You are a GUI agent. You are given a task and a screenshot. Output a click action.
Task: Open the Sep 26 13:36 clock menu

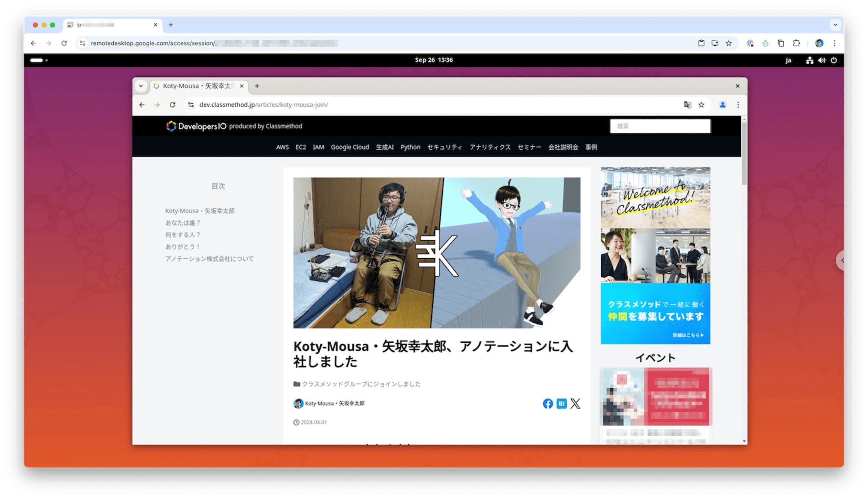[x=434, y=60]
